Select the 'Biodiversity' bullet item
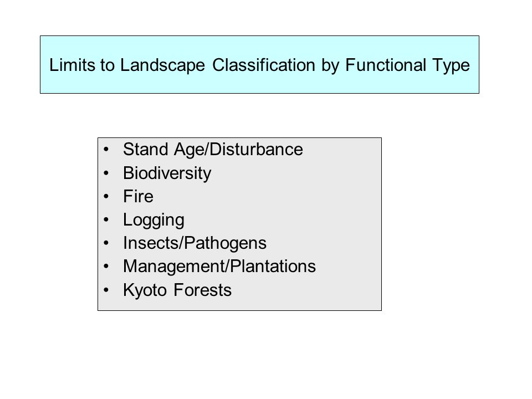The image size is (532, 399). tap(167, 173)
